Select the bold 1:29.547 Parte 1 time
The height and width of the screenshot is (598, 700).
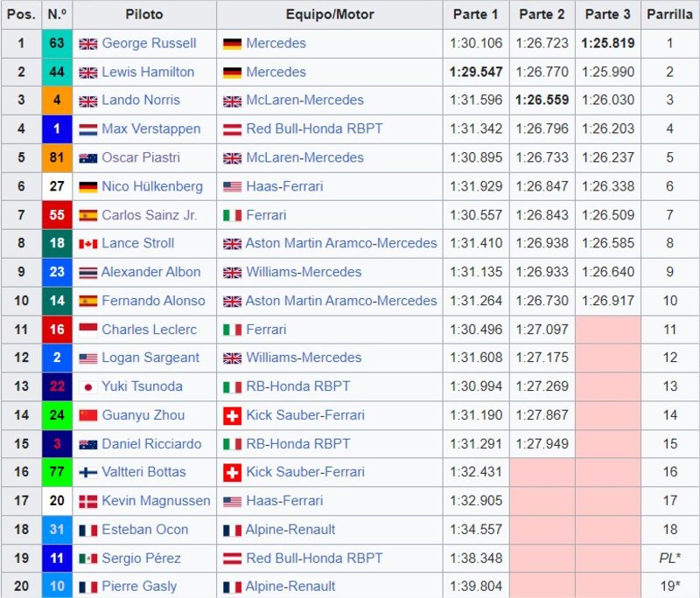click(476, 72)
